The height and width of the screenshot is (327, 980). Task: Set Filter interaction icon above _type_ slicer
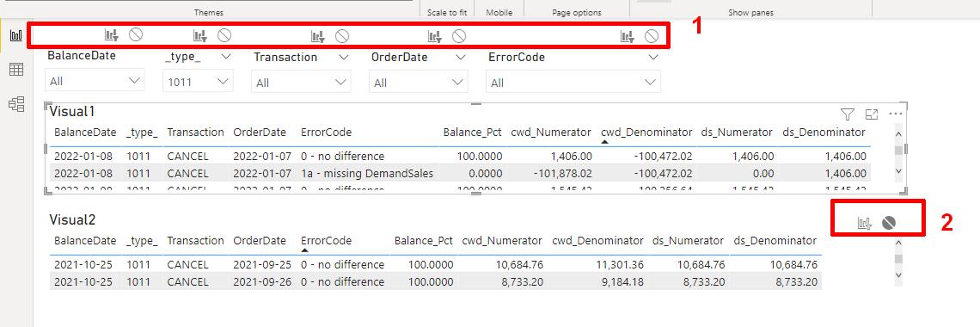coord(200,35)
